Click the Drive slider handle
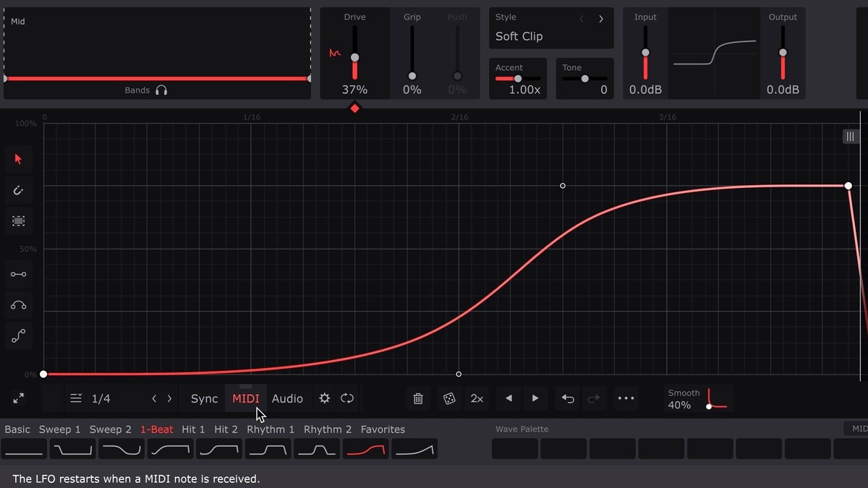The image size is (868, 488). [x=354, y=57]
